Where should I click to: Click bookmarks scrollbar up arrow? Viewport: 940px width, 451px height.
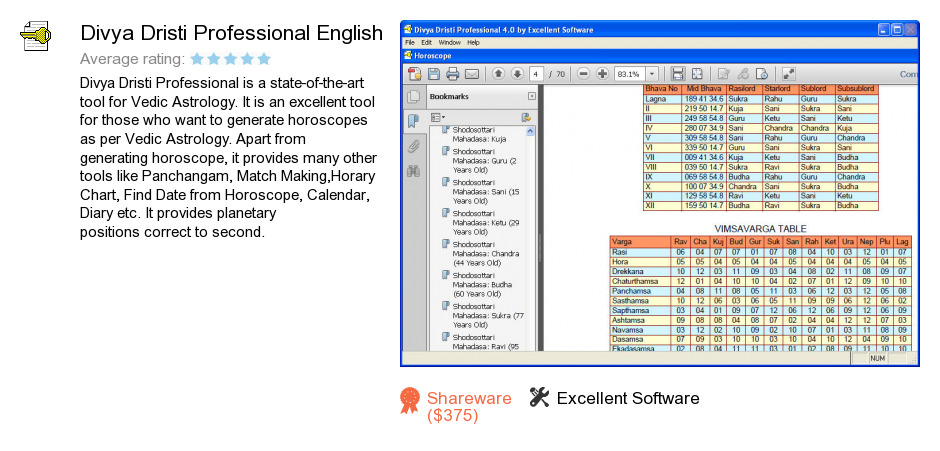point(530,131)
